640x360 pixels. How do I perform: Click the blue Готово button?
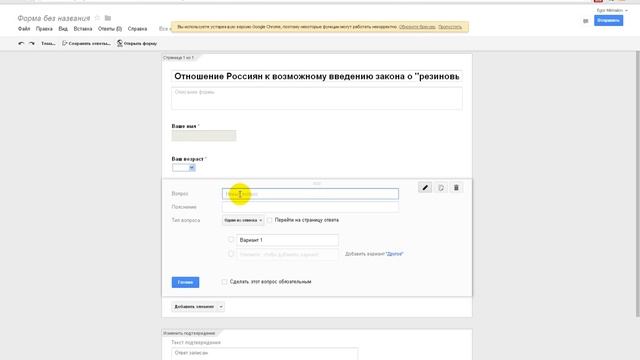185,282
